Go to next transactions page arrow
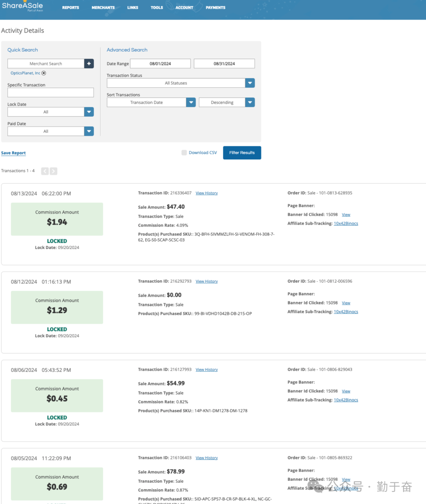This screenshot has width=426, height=504. 54,171
